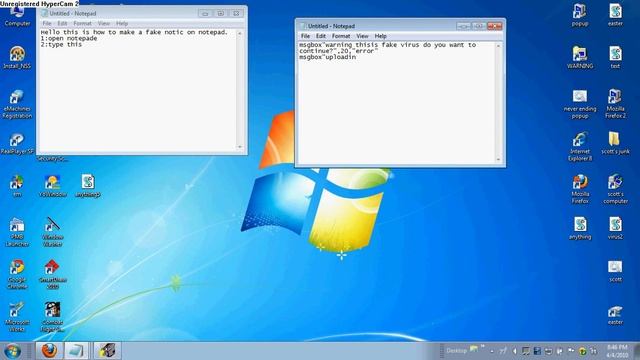Click scroll-up arrow in msgbox Notepad window

coord(498,46)
